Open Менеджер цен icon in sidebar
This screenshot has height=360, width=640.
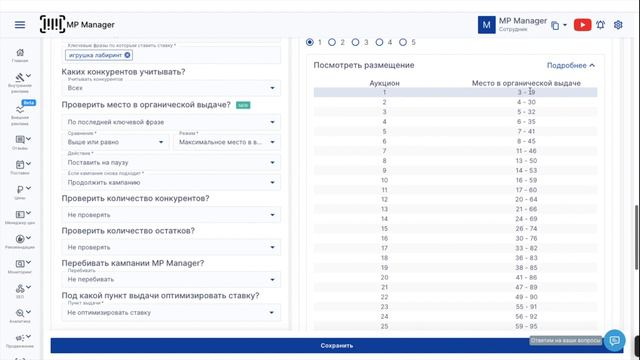[x=20, y=214]
